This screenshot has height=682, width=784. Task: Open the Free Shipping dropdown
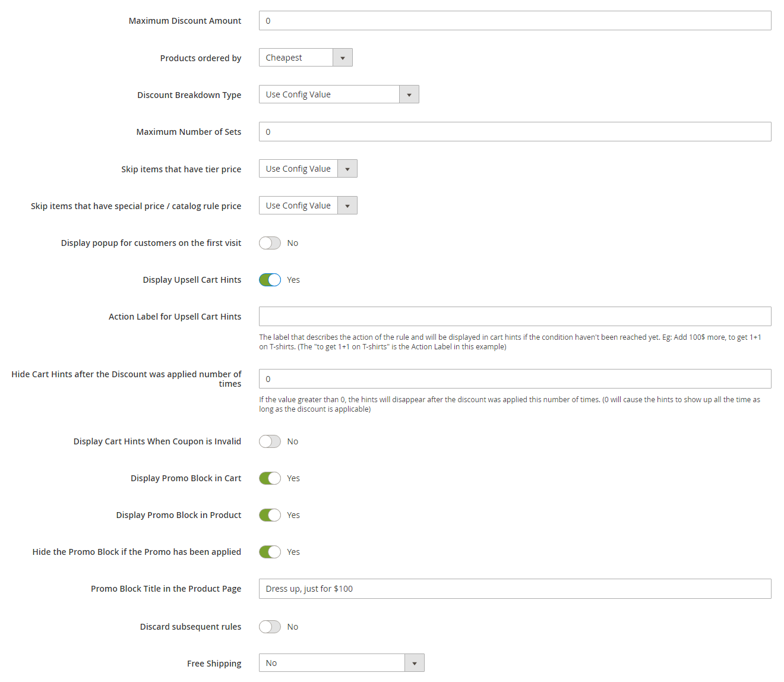[x=342, y=663]
